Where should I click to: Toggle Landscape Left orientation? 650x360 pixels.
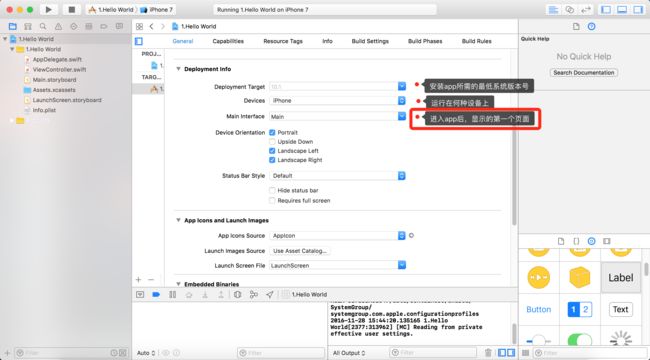click(272, 151)
